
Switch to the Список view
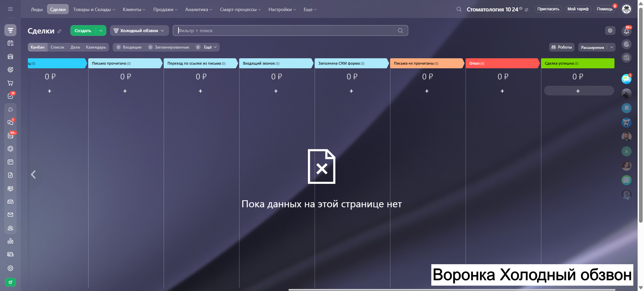(x=57, y=47)
